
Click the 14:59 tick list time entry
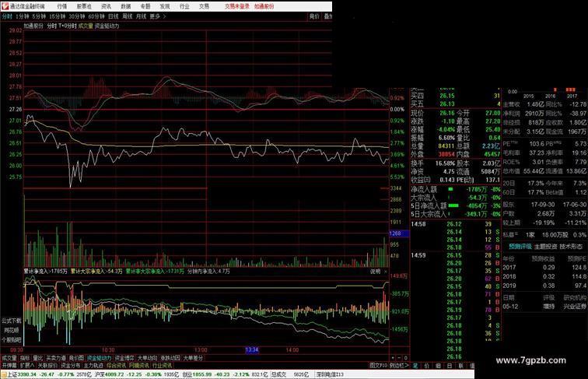tap(418, 255)
